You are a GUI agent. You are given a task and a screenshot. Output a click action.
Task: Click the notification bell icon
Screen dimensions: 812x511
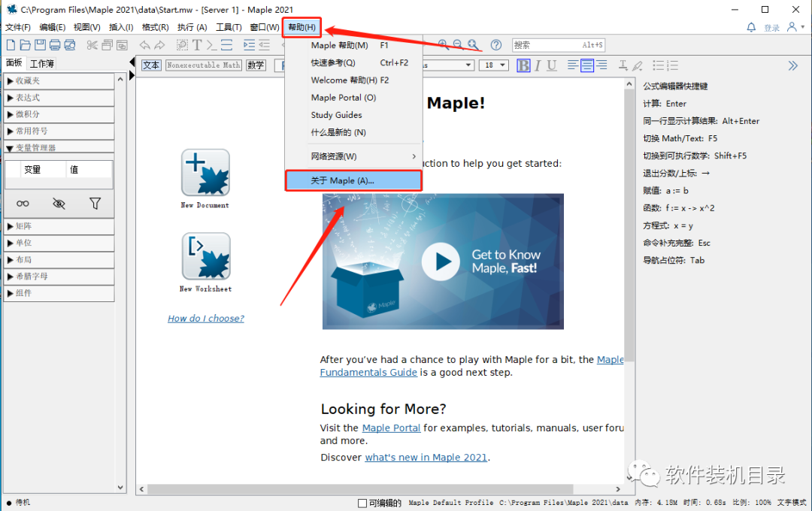click(x=751, y=28)
